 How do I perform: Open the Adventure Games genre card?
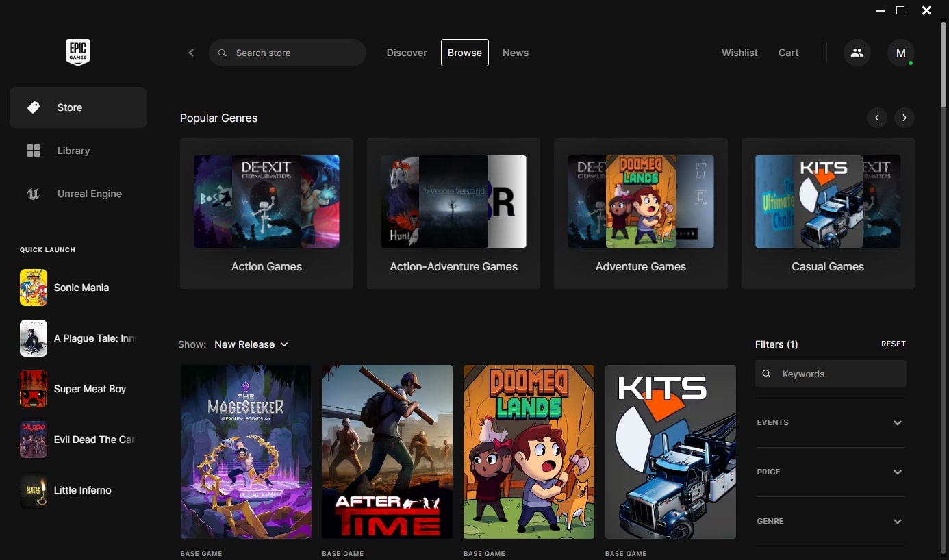pos(641,214)
